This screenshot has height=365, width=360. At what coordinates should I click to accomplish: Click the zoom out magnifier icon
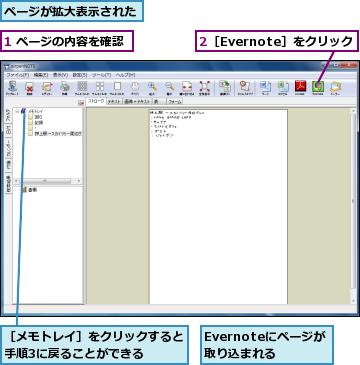coord(170,87)
